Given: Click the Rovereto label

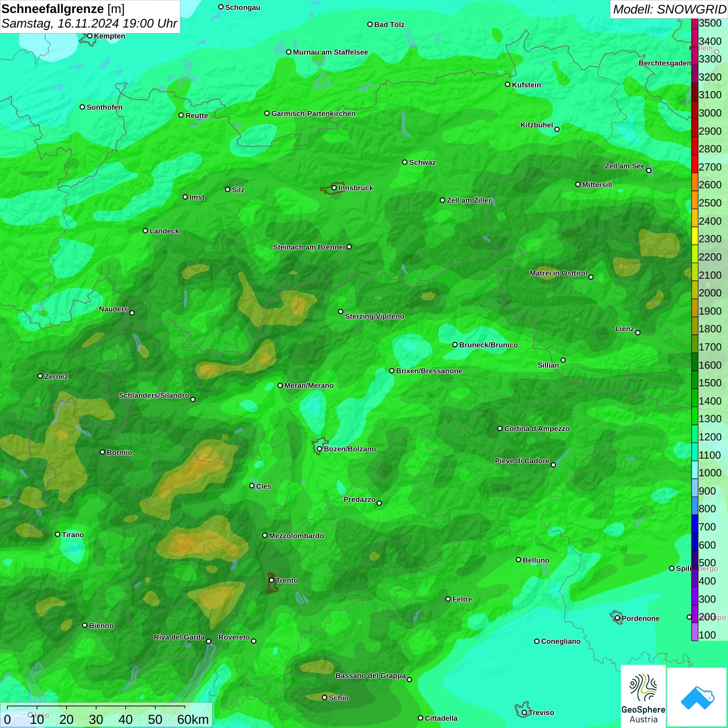Looking at the screenshot, I should coord(234,637).
